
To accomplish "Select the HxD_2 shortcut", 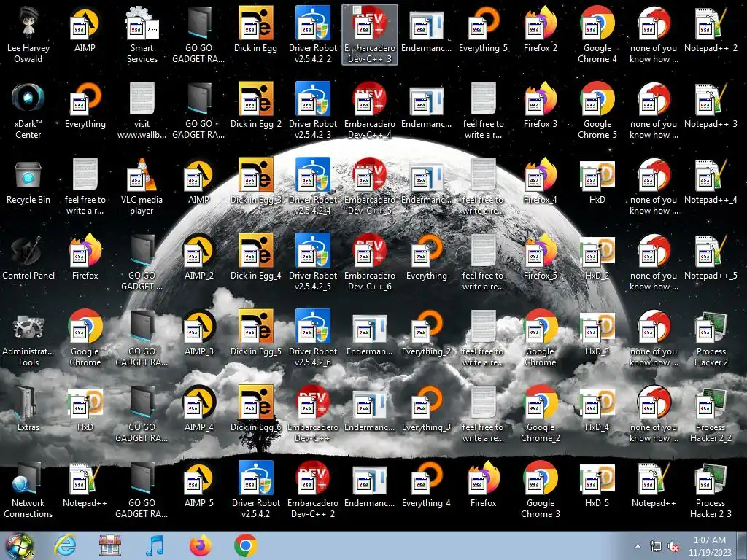I will pyautogui.click(x=597, y=258).
